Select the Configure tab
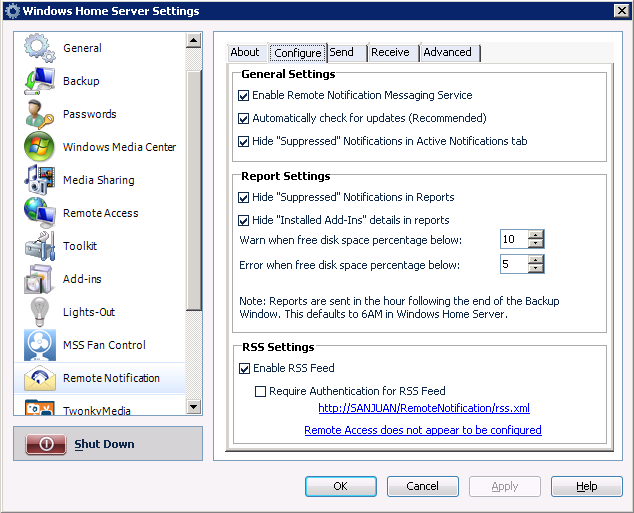 (x=298, y=53)
